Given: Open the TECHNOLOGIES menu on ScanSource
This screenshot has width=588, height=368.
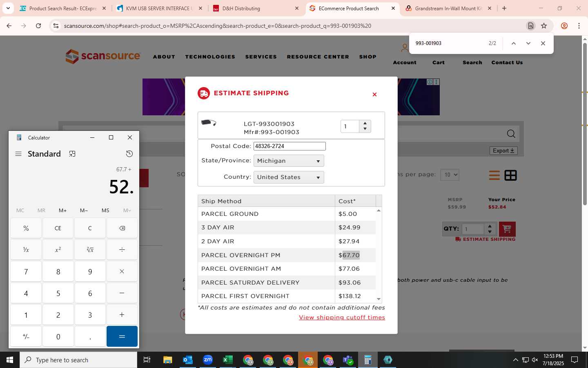Looking at the screenshot, I should [x=210, y=57].
